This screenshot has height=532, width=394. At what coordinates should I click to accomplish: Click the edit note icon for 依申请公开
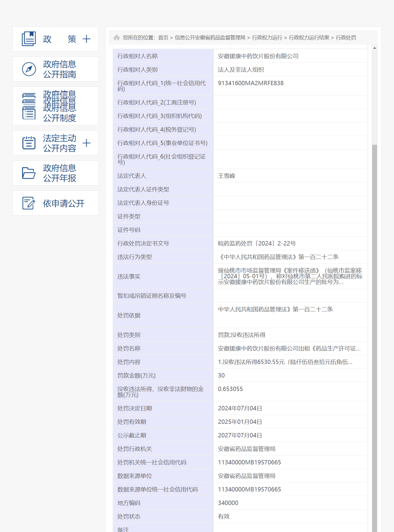coord(29,203)
